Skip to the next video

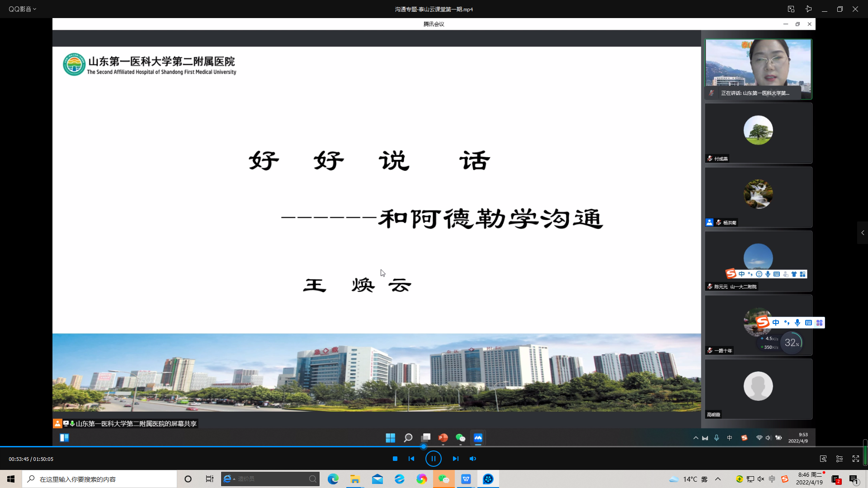(x=455, y=459)
